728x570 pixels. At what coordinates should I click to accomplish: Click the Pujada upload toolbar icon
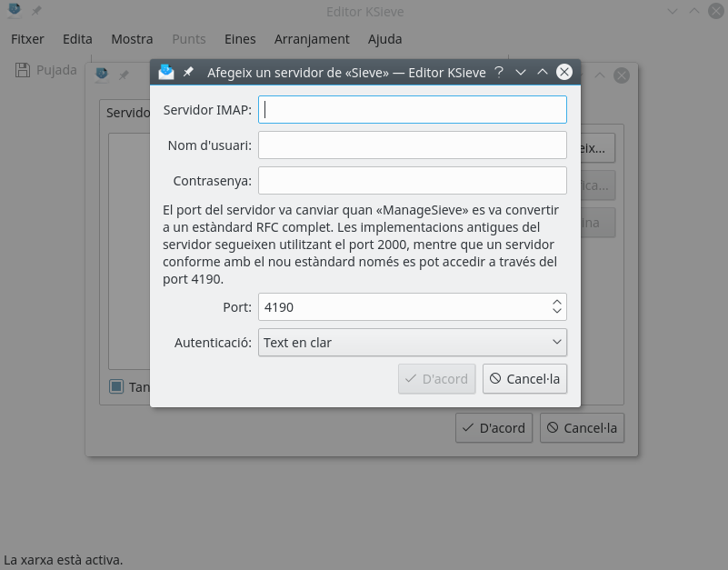23,70
